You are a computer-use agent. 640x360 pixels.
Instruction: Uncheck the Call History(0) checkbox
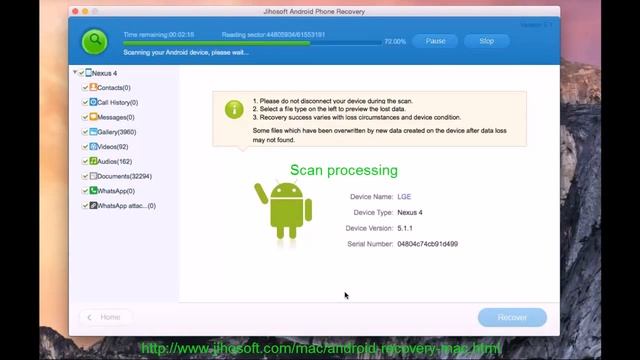click(85, 102)
